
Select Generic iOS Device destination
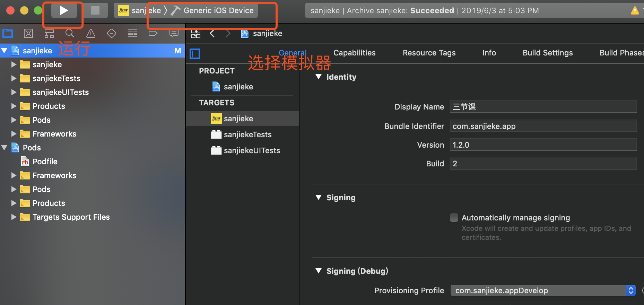click(218, 11)
